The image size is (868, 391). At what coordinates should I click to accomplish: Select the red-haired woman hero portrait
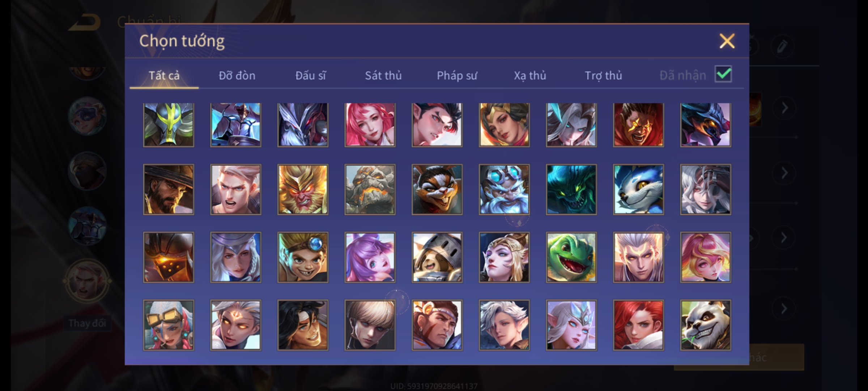pyautogui.click(x=638, y=325)
